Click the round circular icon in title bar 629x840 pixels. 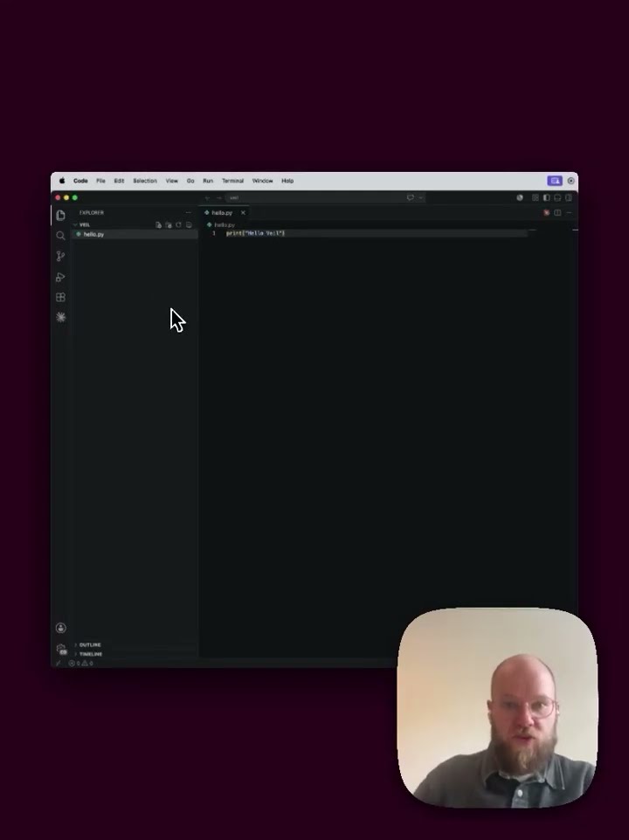click(x=520, y=197)
